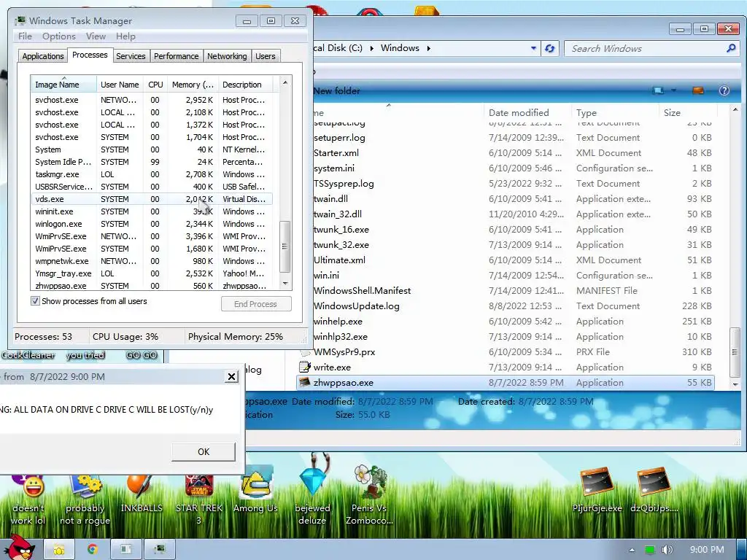Click the 9:00 PM taskbar clock
Image resolution: width=747 pixels, height=560 pixels.
click(707, 550)
